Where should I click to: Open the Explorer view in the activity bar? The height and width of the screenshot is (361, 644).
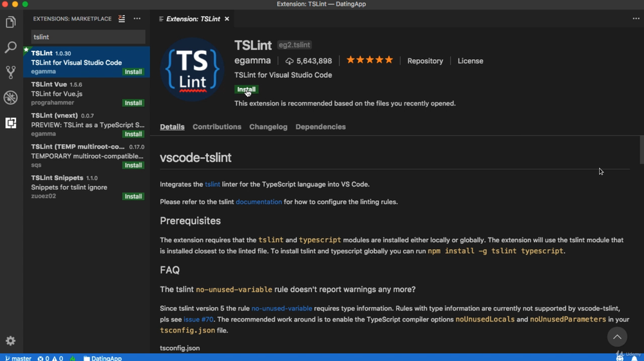[11, 22]
